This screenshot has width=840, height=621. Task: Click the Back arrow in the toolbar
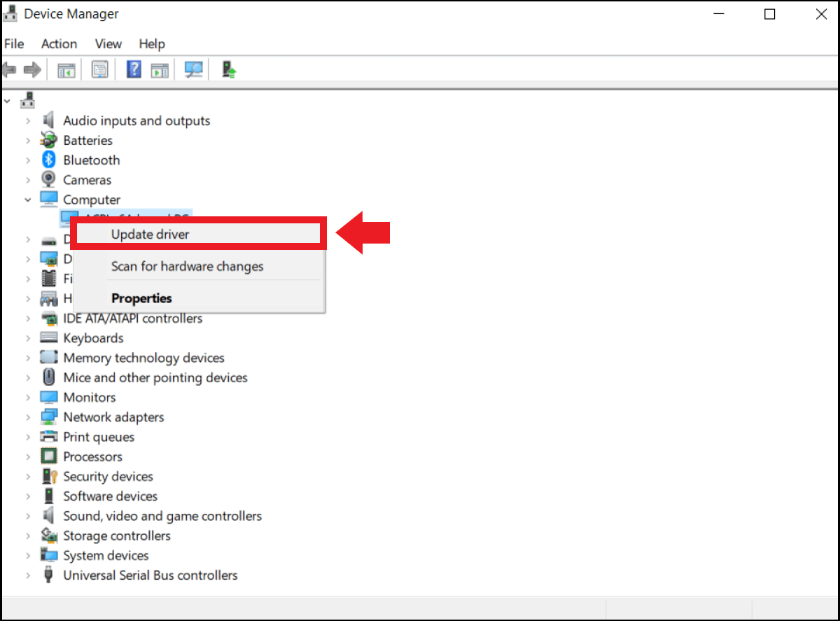pyautogui.click(x=10, y=70)
